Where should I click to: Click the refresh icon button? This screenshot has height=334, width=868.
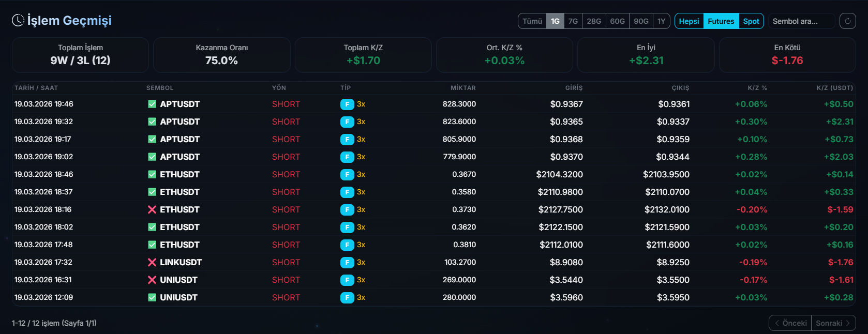(x=847, y=21)
